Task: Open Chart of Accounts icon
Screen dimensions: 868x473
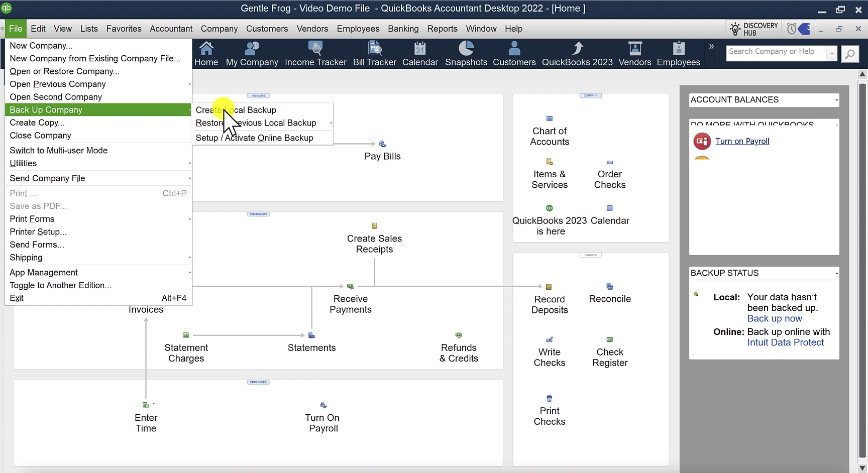Action: (550, 131)
